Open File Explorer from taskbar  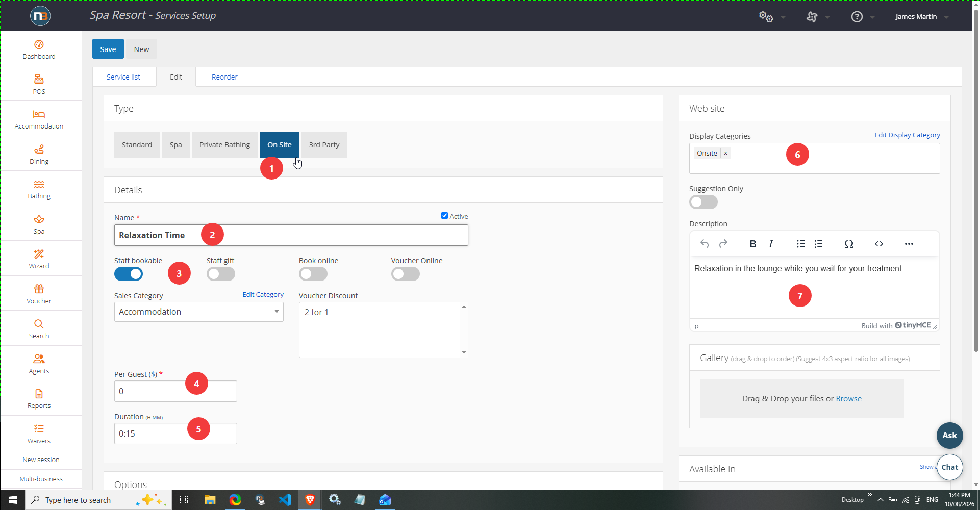coord(210,500)
